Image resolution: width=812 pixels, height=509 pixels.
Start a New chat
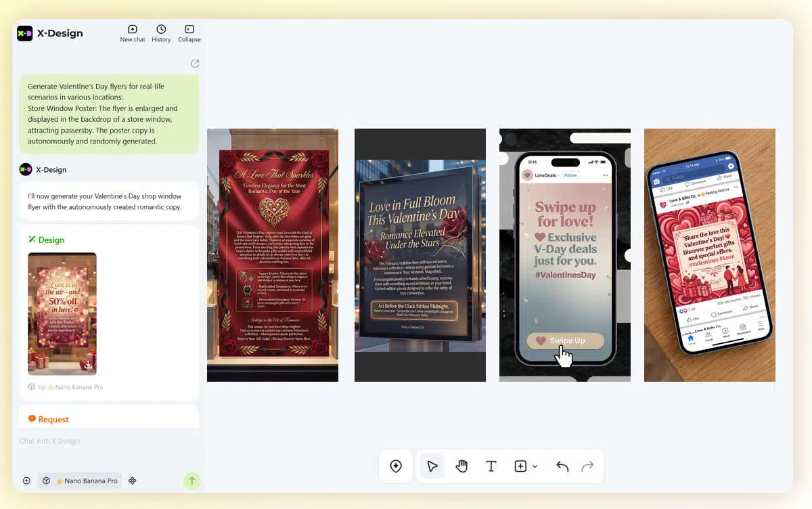133,33
